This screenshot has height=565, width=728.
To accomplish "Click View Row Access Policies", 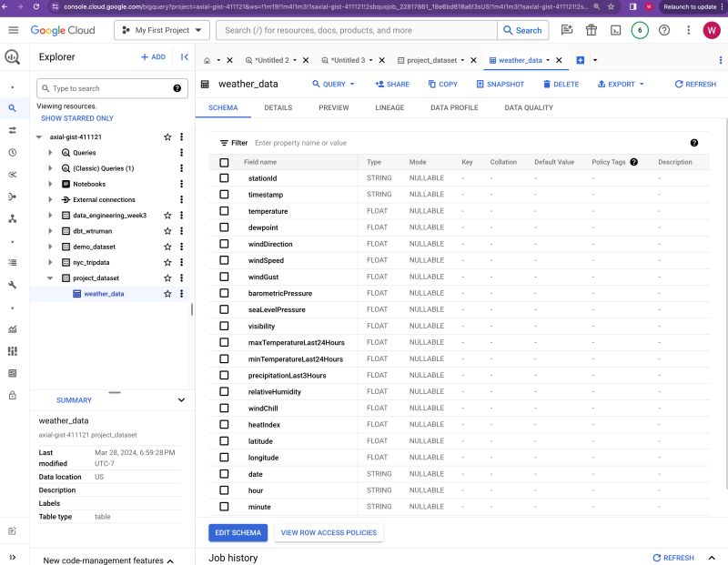I will (x=329, y=532).
